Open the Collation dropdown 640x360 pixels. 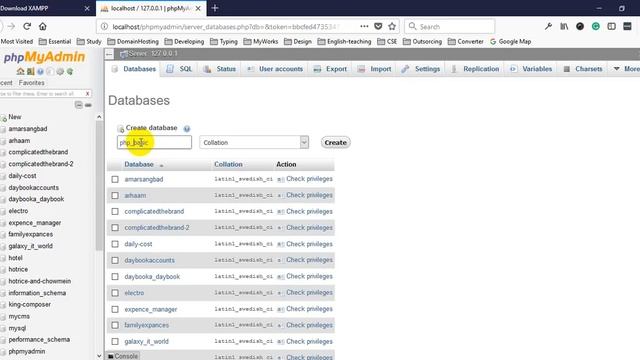coord(254,142)
